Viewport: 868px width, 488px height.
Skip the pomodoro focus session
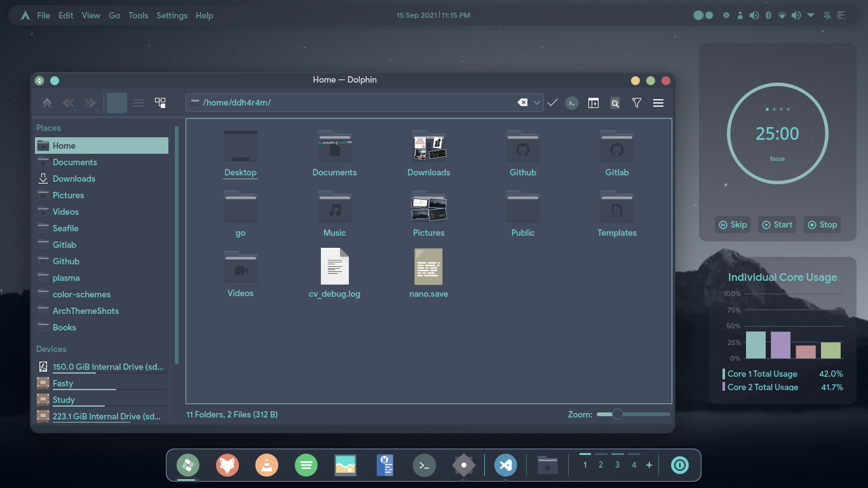click(733, 224)
